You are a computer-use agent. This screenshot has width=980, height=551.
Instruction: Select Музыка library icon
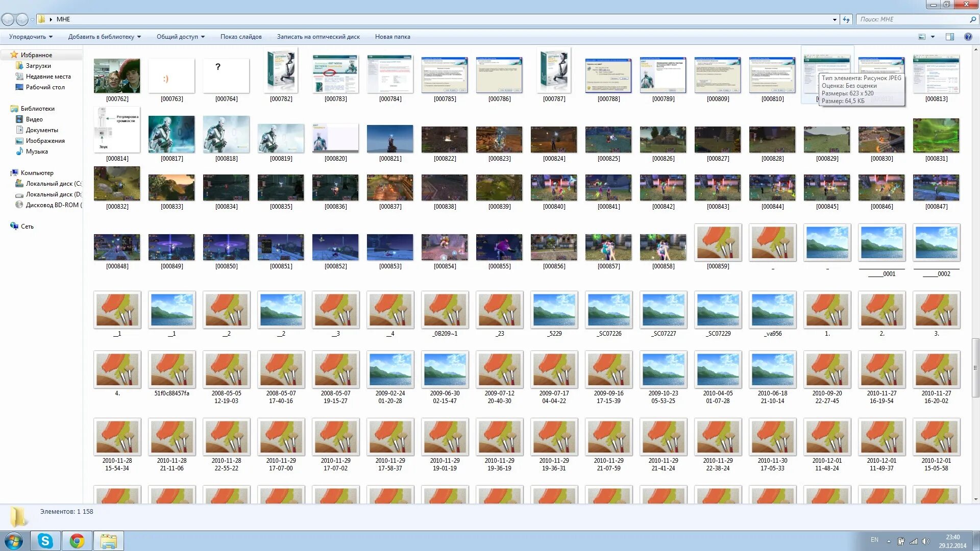pos(19,152)
